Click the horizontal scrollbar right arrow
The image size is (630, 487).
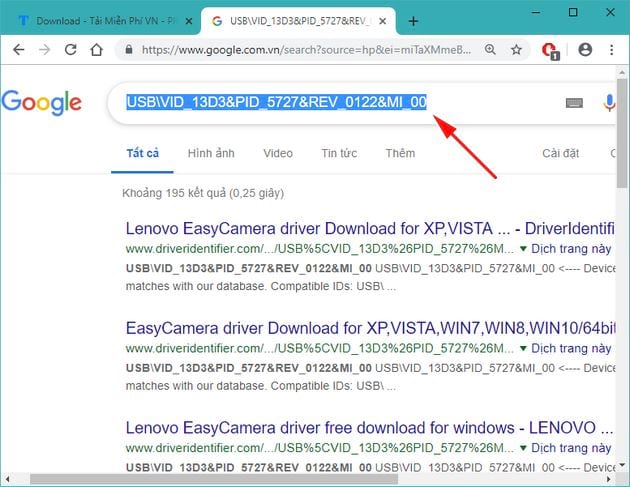click(608, 479)
